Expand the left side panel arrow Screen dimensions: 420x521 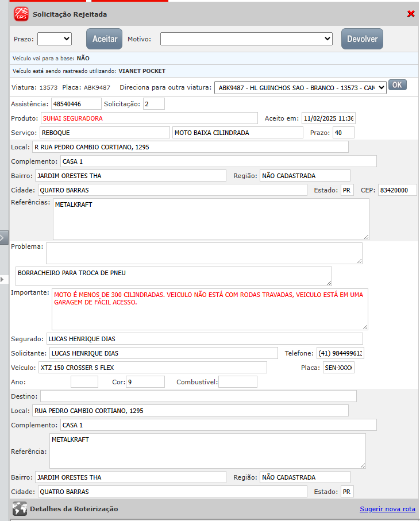tap(3, 237)
